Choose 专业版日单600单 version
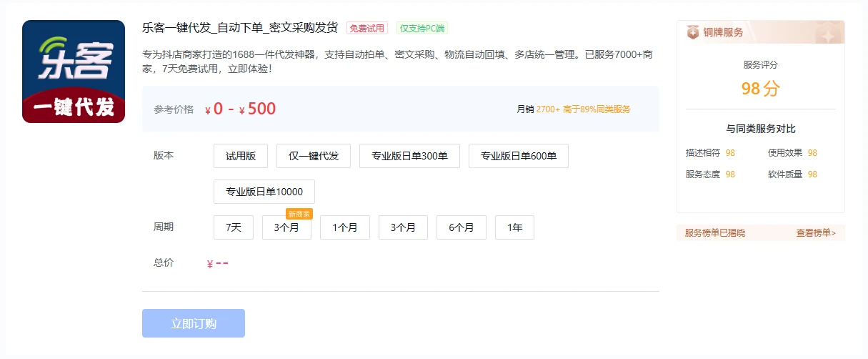 519,156
